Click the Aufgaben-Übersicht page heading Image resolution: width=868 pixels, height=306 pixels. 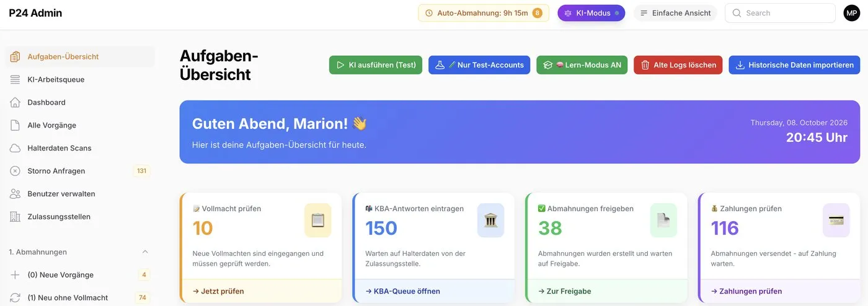219,65
